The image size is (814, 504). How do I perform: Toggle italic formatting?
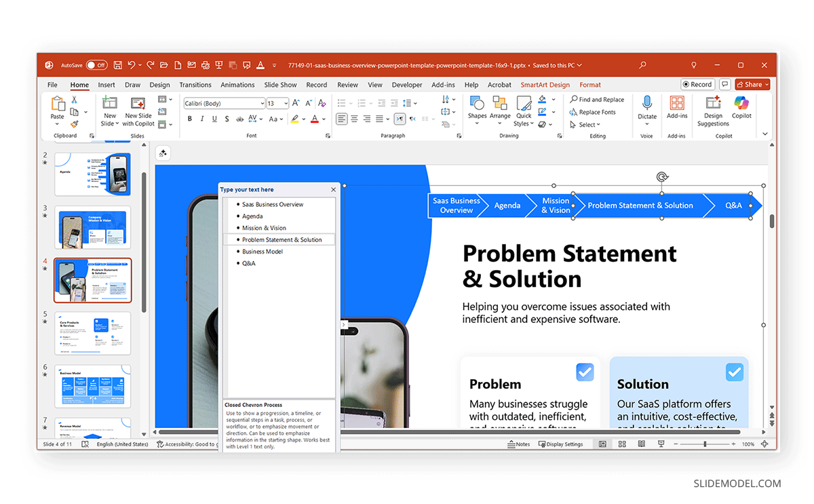(x=201, y=118)
